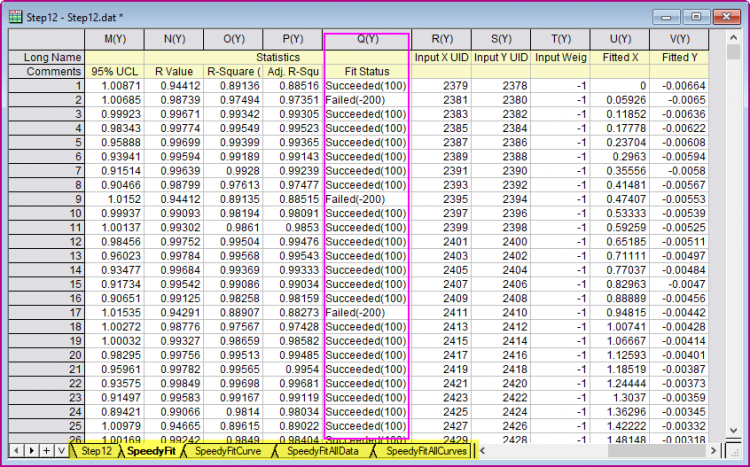Viewport: 750px width, 467px height.
Task: Add a new sheet with the plus button
Action: [47, 451]
